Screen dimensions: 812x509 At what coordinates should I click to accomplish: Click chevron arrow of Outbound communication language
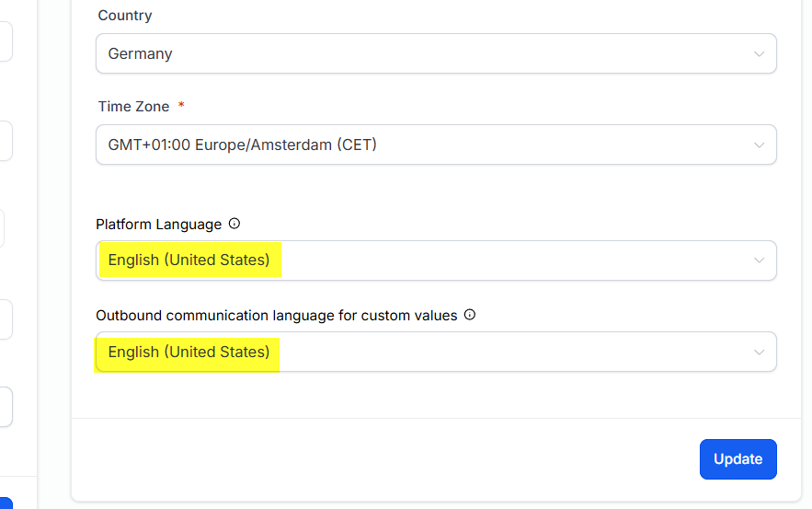coord(759,353)
